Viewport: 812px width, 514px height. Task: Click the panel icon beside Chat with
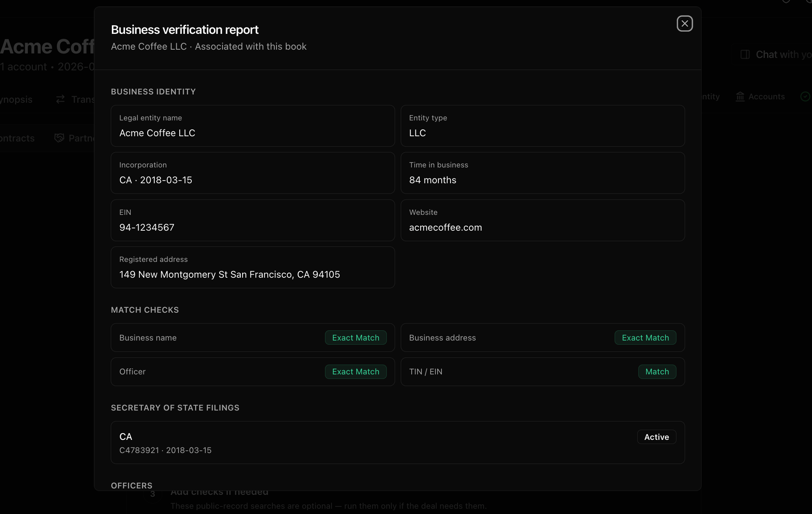pos(745,55)
